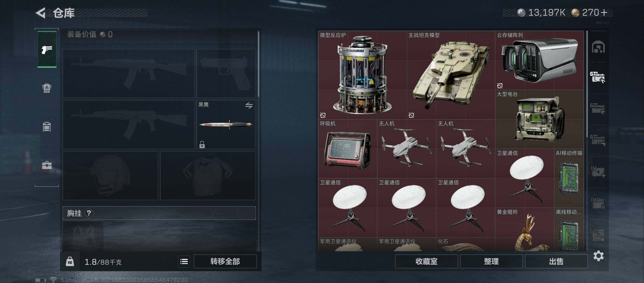The height and width of the screenshot is (283, 644).
Task: Click the warehouse grid vertical scrollbar
Action: 587,84
